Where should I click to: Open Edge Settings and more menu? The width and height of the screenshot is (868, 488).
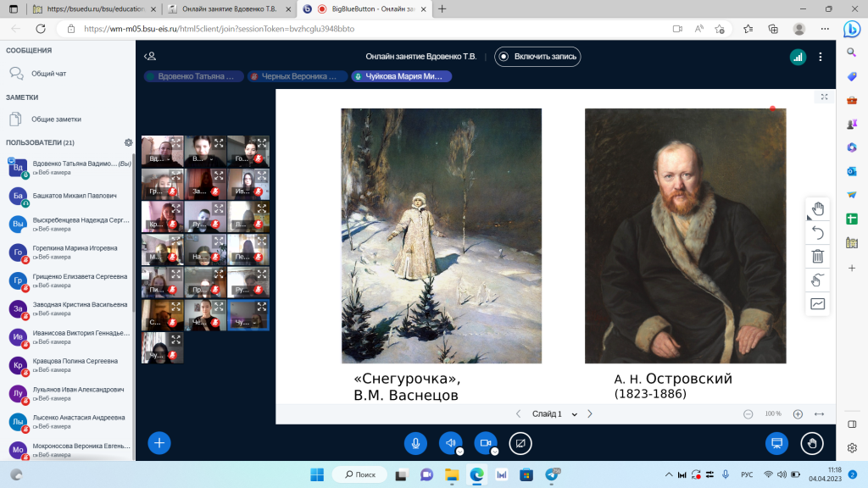[825, 29]
